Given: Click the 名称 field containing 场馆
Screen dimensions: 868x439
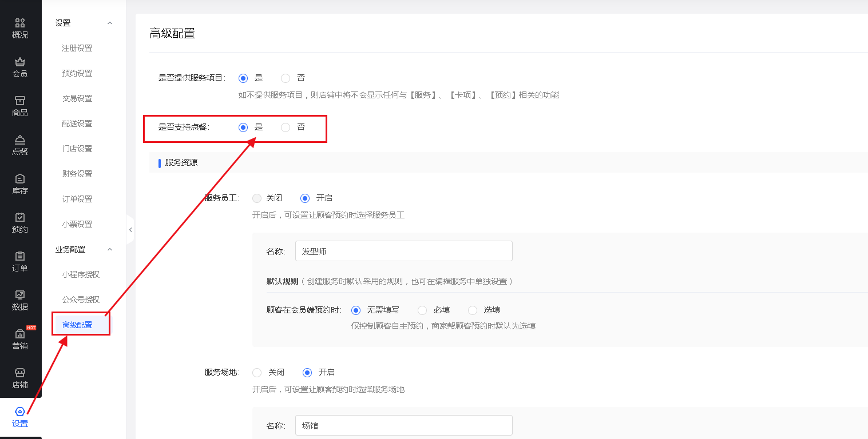Looking at the screenshot, I should (x=404, y=425).
